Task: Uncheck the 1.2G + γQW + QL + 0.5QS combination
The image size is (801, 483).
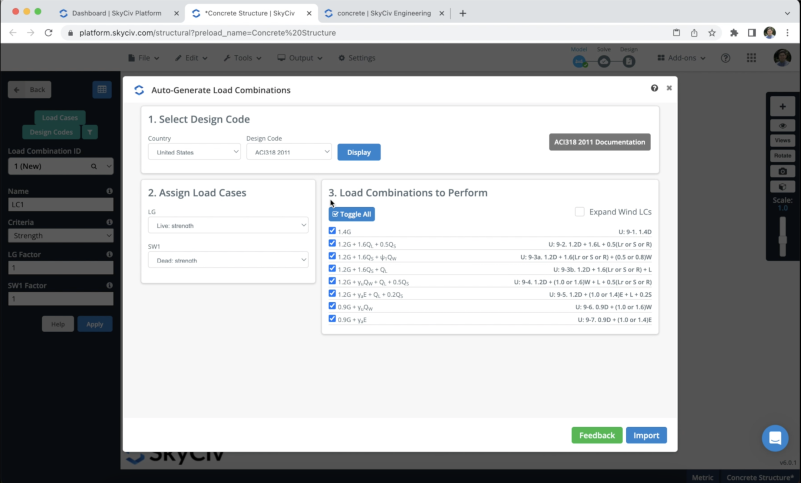Action: (332, 281)
